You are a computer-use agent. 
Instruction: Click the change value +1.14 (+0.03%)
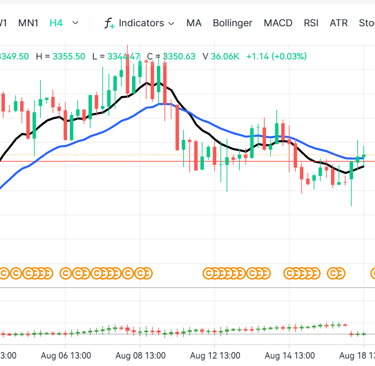276,56
